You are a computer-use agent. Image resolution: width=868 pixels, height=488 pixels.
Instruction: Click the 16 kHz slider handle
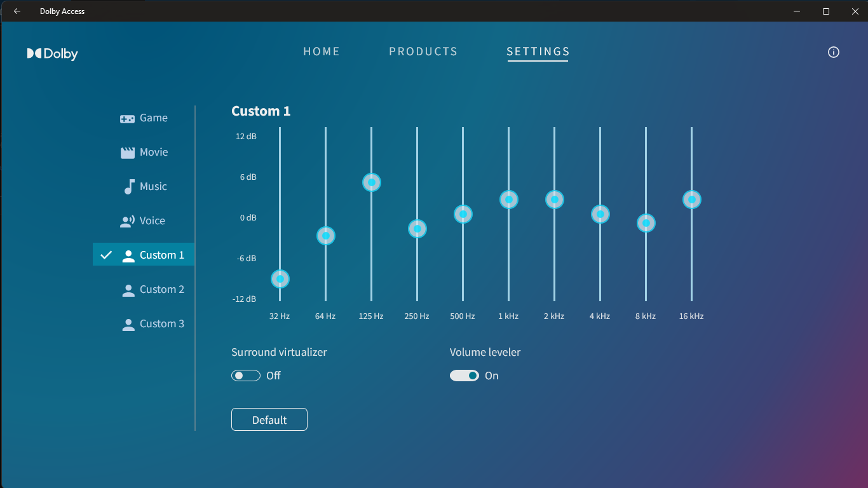[x=692, y=200]
